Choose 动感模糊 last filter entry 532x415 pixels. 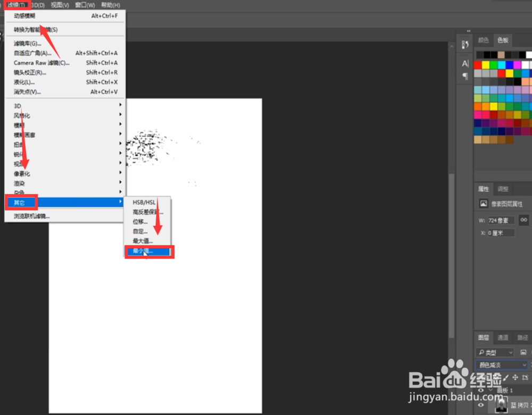(64, 15)
